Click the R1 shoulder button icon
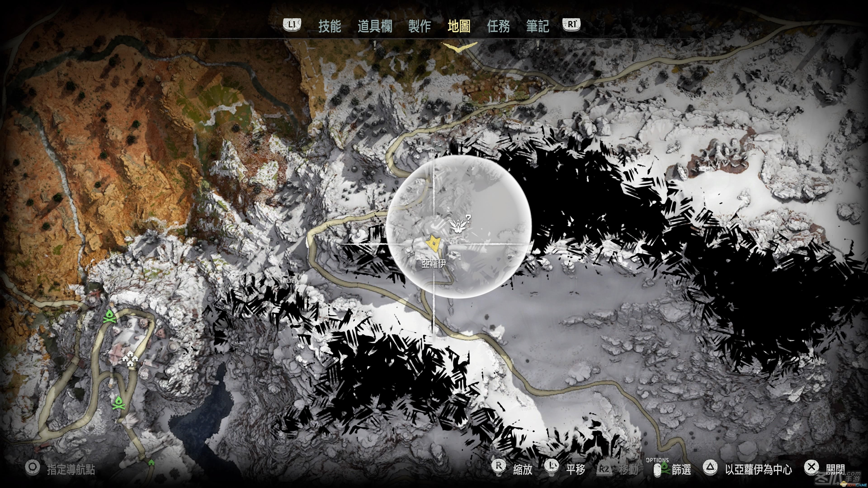 pyautogui.click(x=572, y=25)
